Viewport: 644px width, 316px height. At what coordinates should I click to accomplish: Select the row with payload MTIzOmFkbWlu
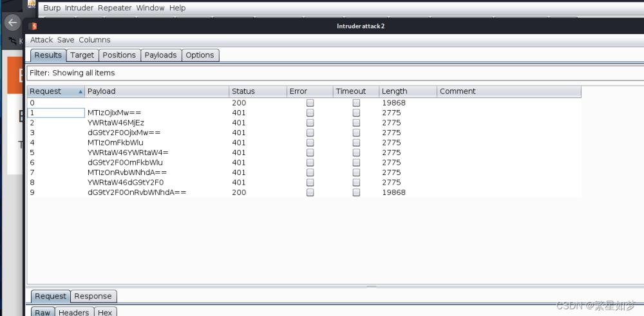tap(304, 143)
